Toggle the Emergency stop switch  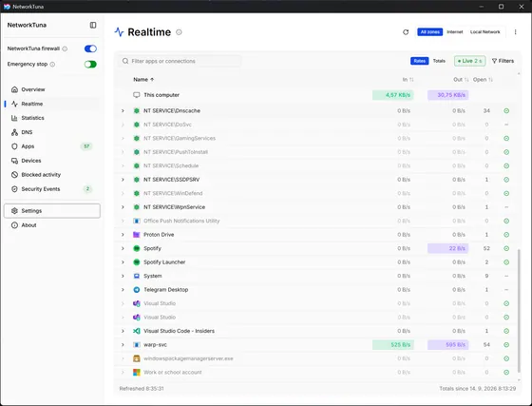coord(90,64)
